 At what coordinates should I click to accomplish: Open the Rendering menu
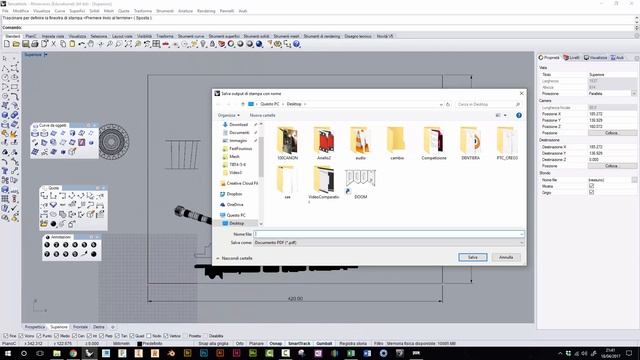(206, 11)
